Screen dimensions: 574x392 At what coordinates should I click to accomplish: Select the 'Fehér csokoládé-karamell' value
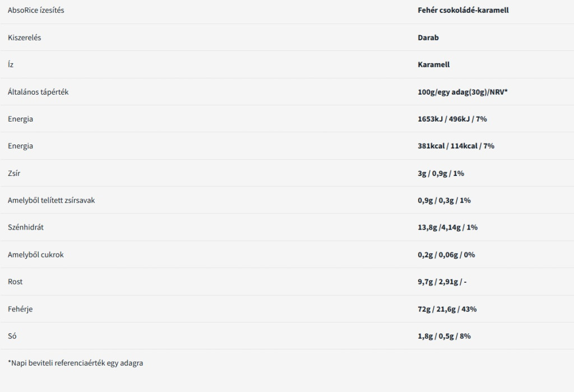(x=463, y=10)
